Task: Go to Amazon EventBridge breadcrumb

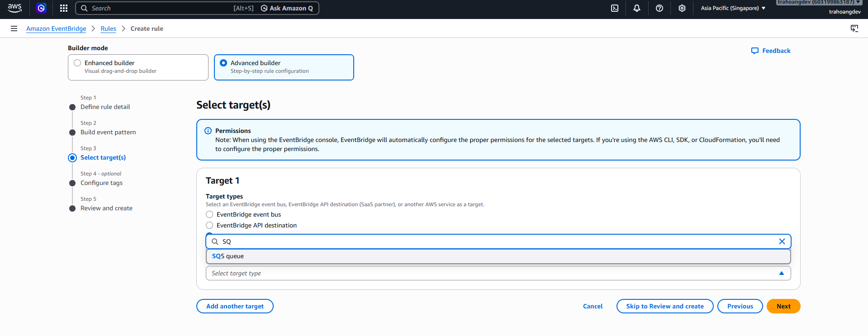Action: tap(56, 28)
